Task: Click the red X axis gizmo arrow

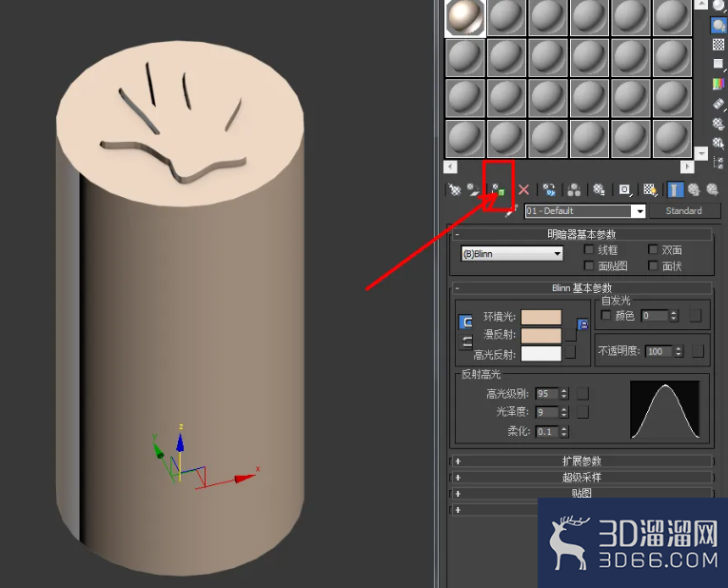Action: click(x=245, y=478)
